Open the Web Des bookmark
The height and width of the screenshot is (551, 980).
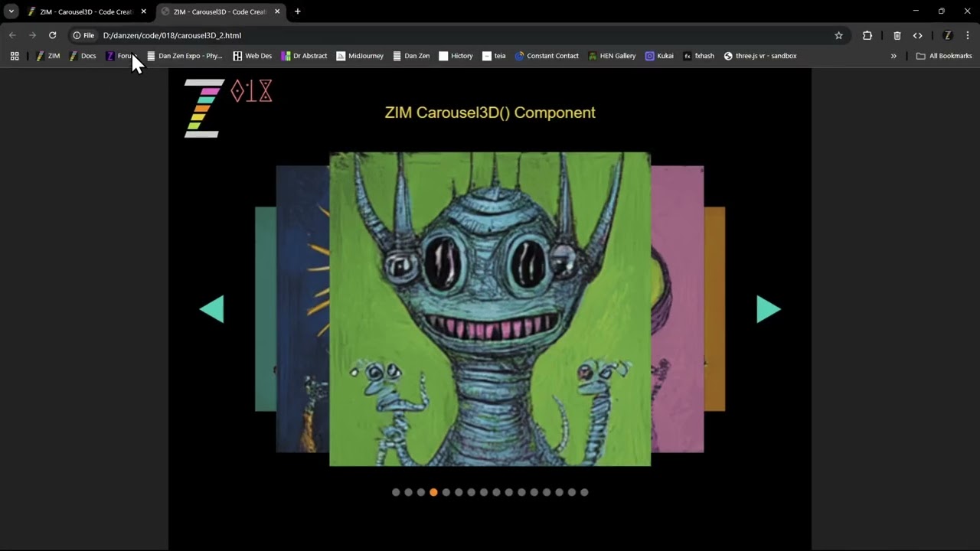(253, 56)
